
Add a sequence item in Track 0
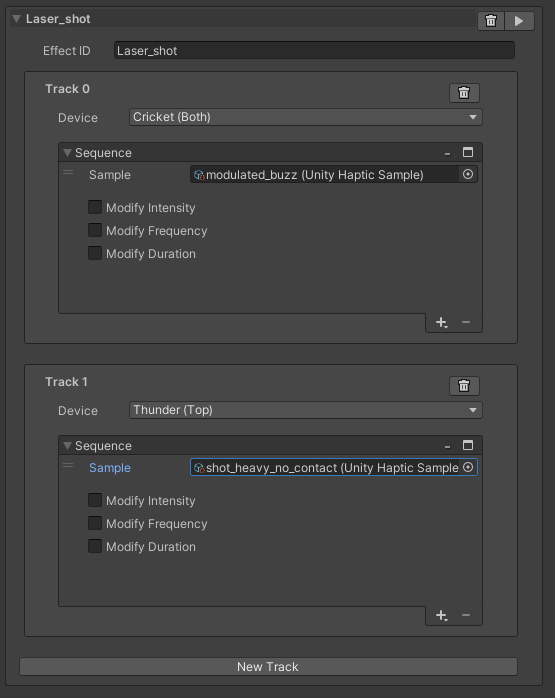[441, 322]
